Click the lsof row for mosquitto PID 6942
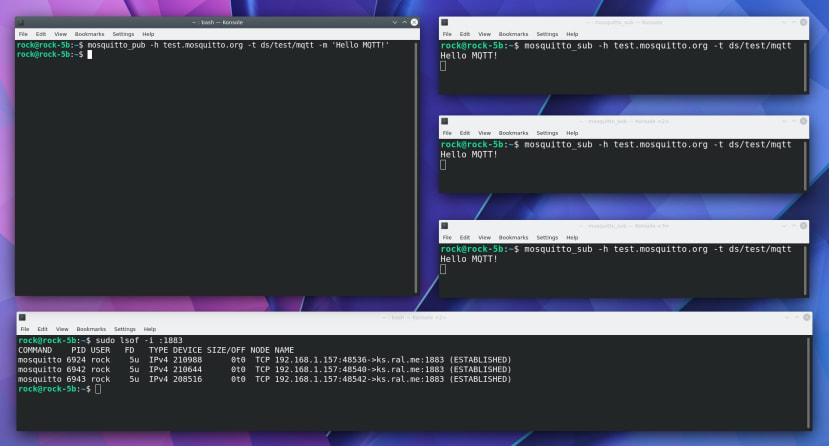This screenshot has width=829, height=446. [264, 369]
